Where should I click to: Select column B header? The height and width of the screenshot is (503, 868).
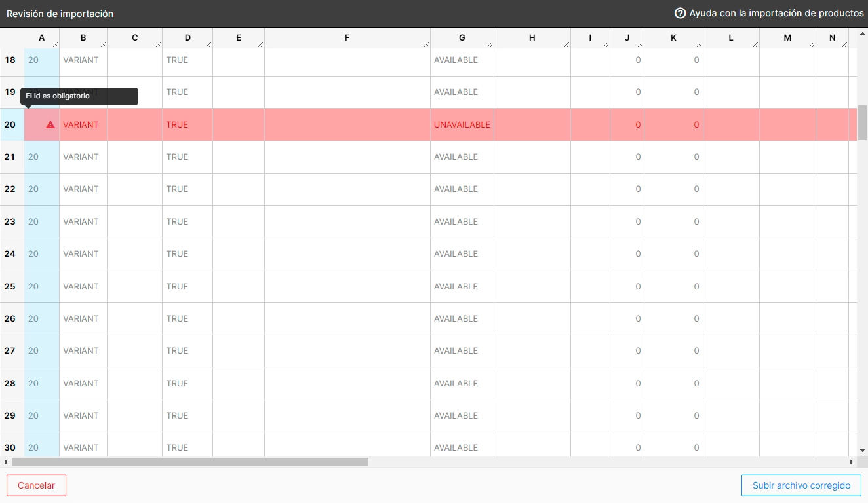[83, 38]
